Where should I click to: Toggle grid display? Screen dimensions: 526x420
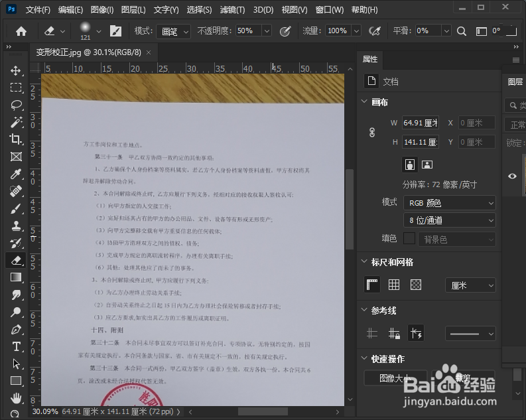[x=394, y=285]
